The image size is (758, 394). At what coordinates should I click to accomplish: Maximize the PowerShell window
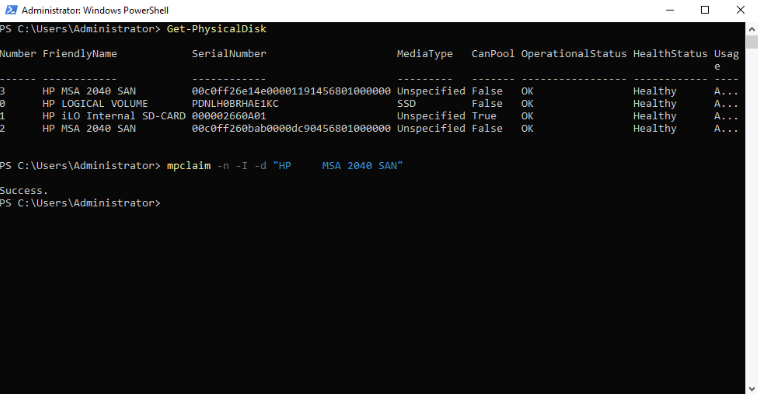point(705,10)
